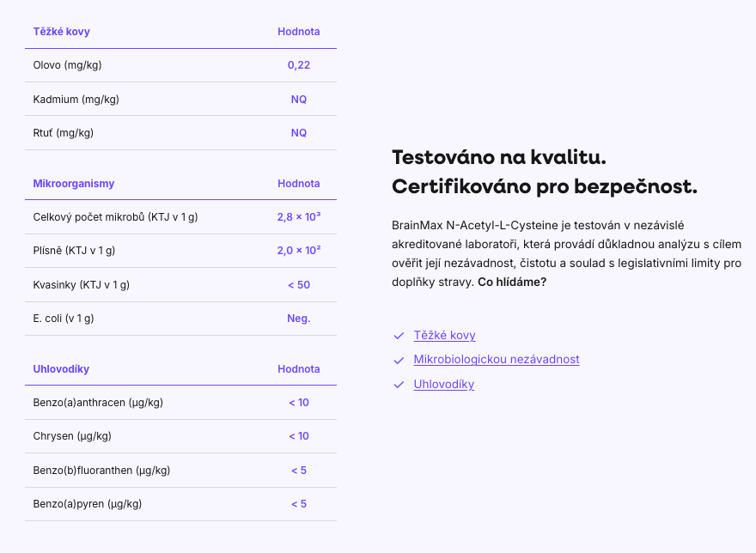Screen dimensions: 756x553
Task: Click the Benzo(a)pyren (µg/kg) row label
Action: coord(87,504)
